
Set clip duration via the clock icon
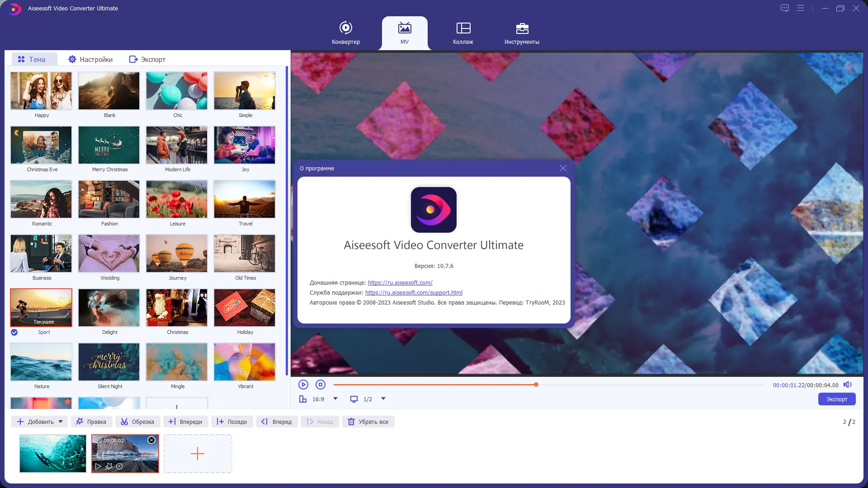point(119,466)
